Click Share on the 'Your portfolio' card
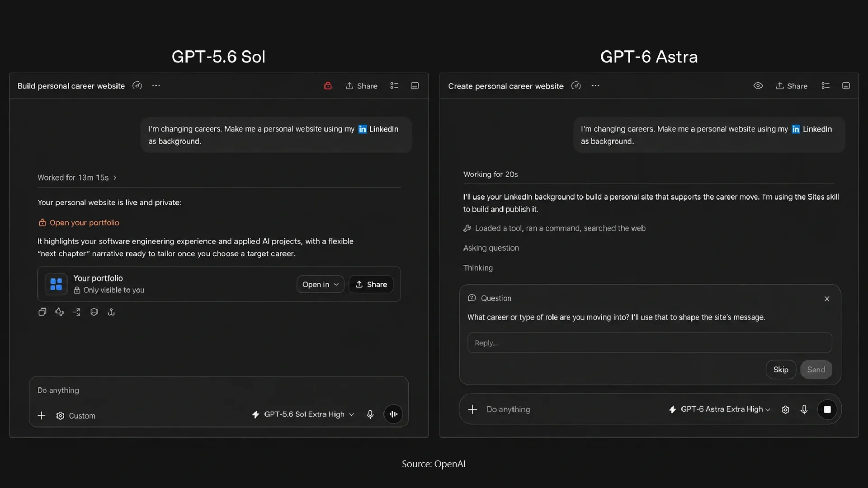Screen dimensions: 868x488 [x=371, y=284]
